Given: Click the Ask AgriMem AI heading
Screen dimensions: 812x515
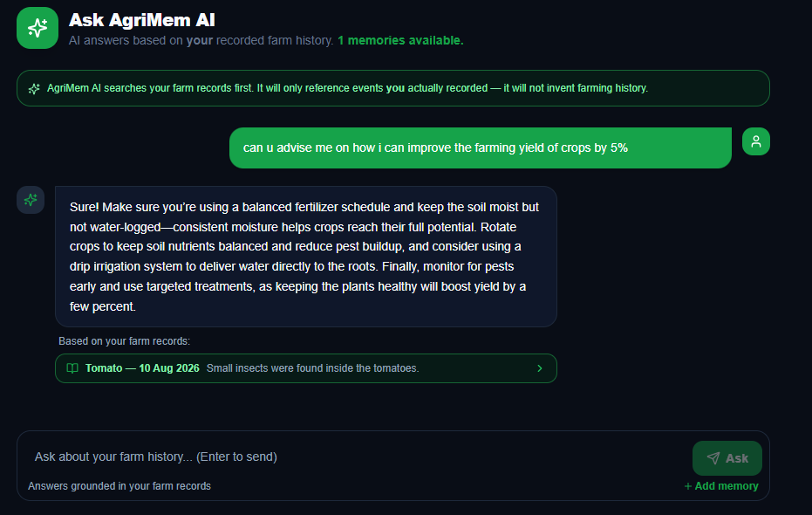Looking at the screenshot, I should (x=142, y=20).
